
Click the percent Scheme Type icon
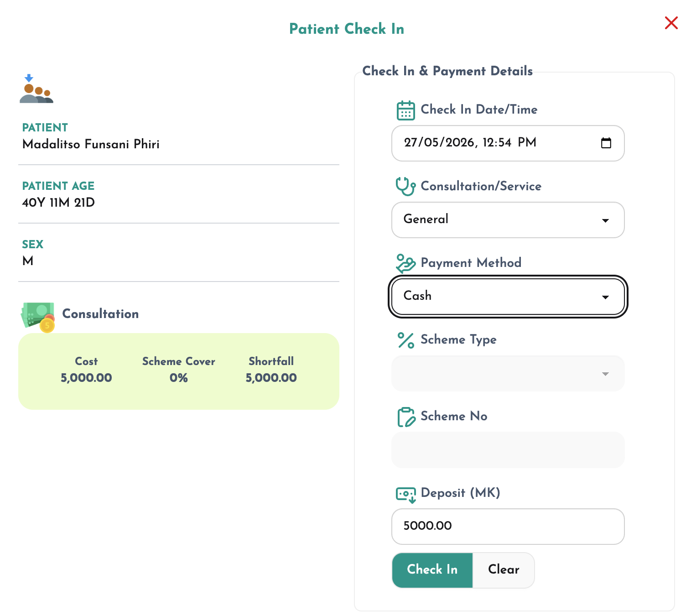point(405,340)
